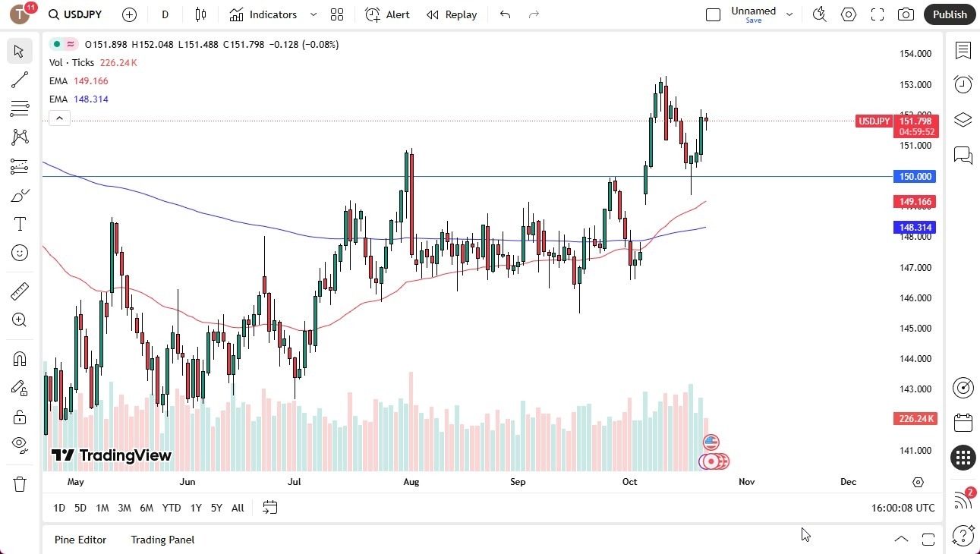Click the Publish button
The height and width of the screenshot is (554, 980).
tap(949, 14)
